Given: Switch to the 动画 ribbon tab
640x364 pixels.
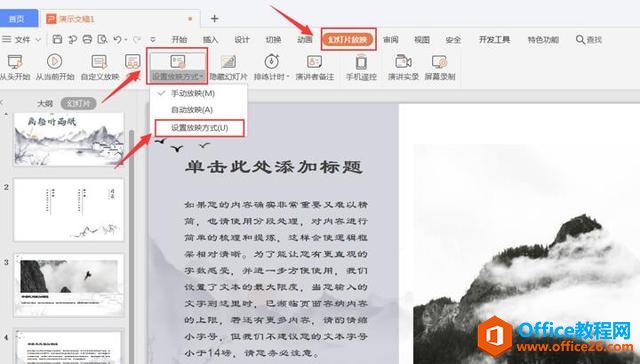Looking at the screenshot, I should (304, 40).
